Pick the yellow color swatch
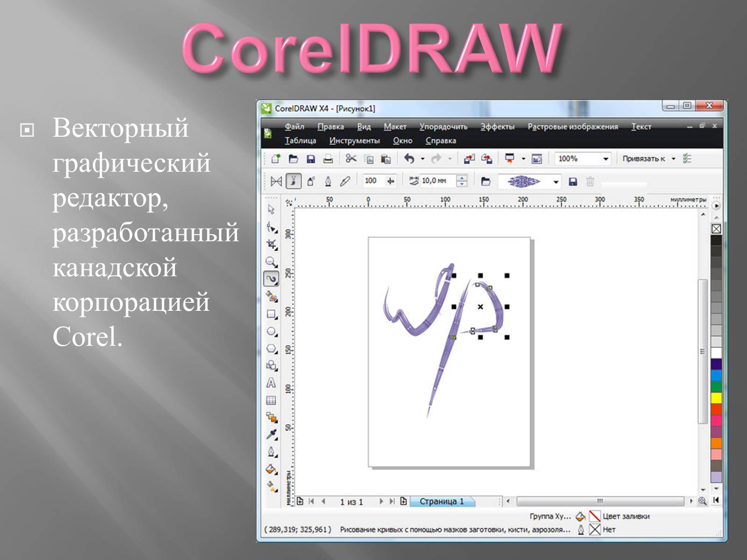Viewport: 747px width, 560px height. 716,398
